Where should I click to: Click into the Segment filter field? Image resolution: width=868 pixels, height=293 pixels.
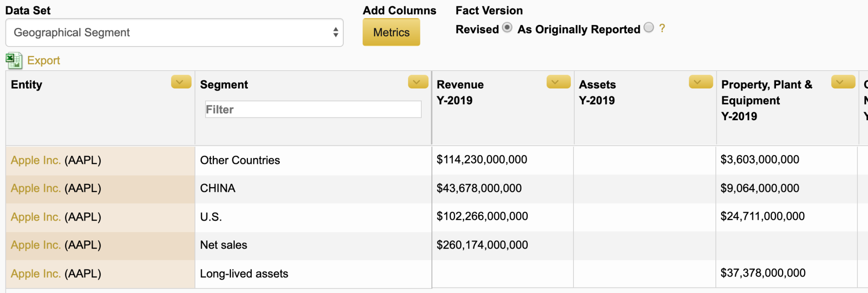pos(313,110)
